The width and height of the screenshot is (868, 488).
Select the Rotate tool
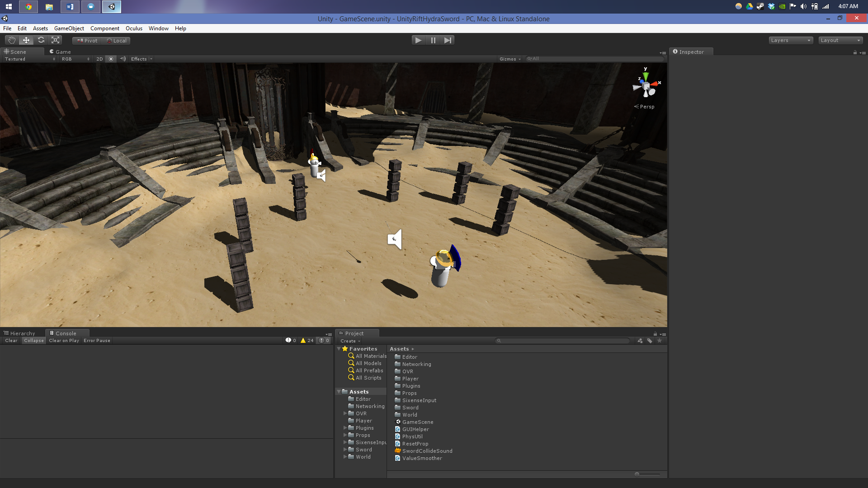(x=41, y=40)
